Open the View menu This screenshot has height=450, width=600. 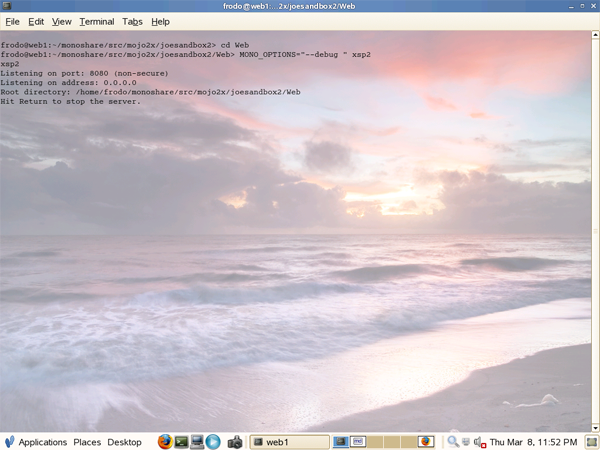click(x=62, y=22)
